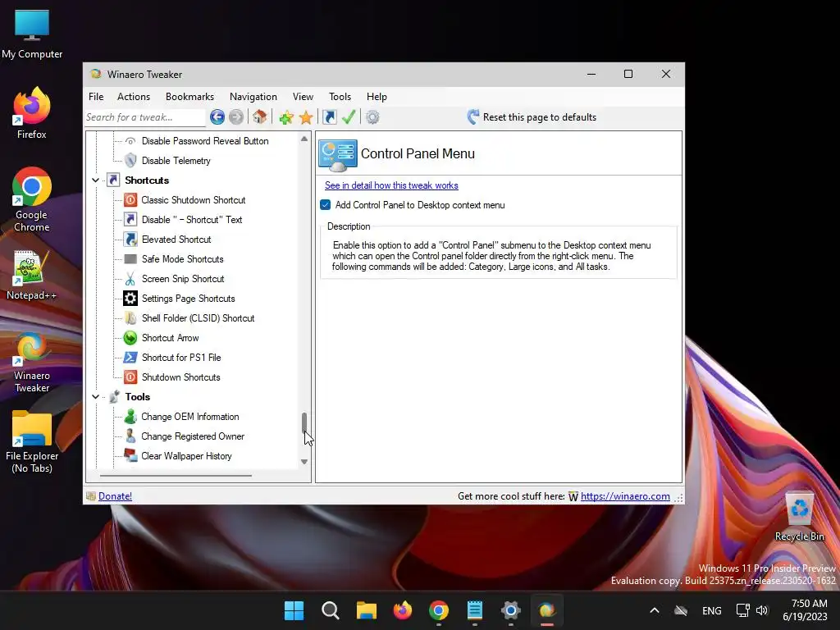Screen dimensions: 840x630
Task: Open the File menu
Action: (96, 97)
